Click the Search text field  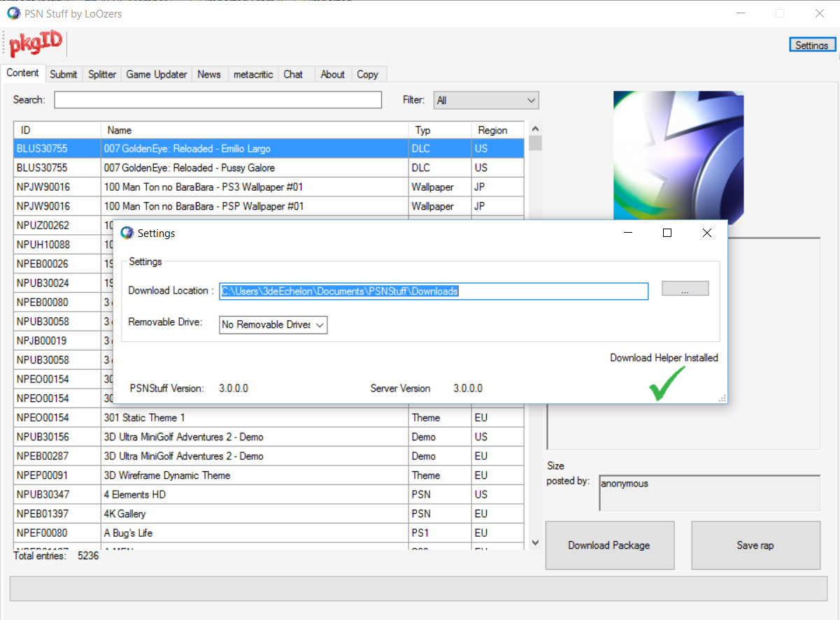pos(218,100)
